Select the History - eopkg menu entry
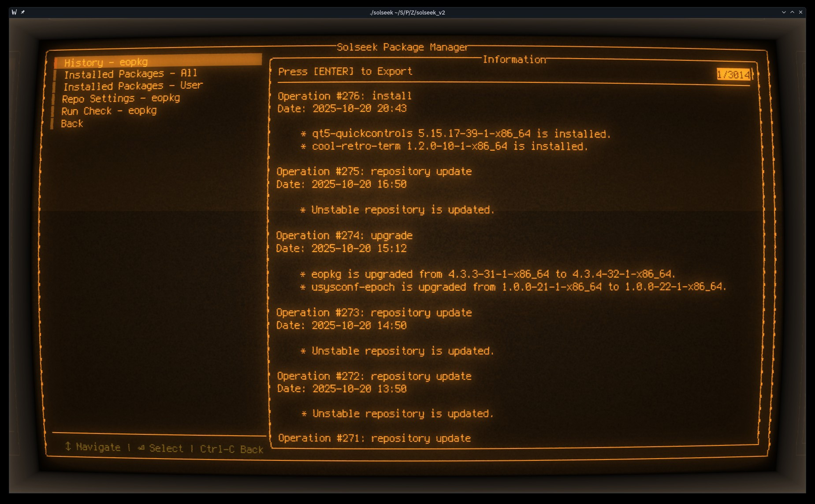This screenshot has height=504, width=815. (106, 62)
